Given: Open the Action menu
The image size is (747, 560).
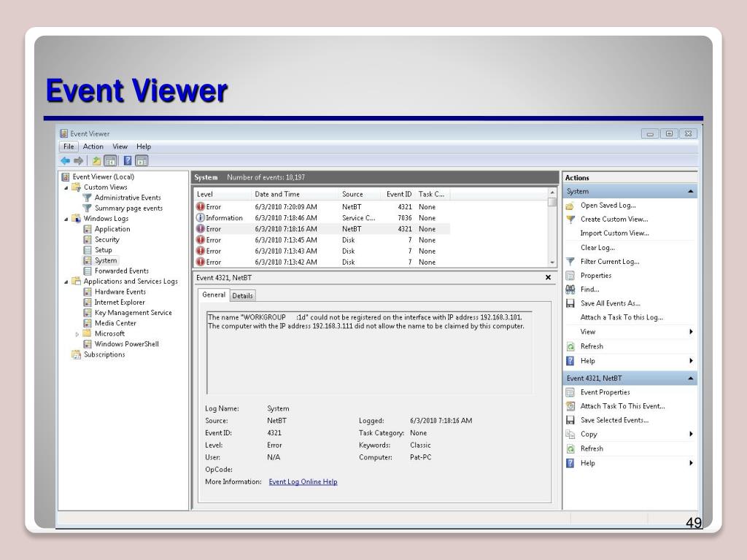Looking at the screenshot, I should coord(93,147).
